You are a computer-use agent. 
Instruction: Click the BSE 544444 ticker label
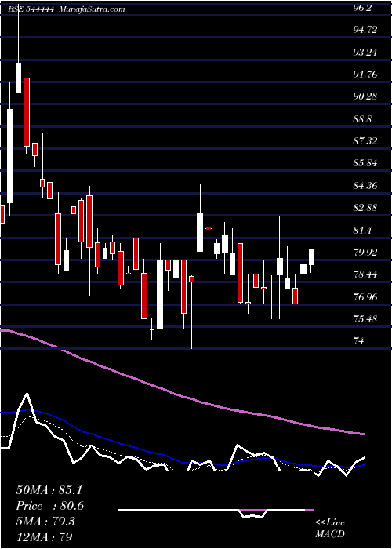pos(30,9)
